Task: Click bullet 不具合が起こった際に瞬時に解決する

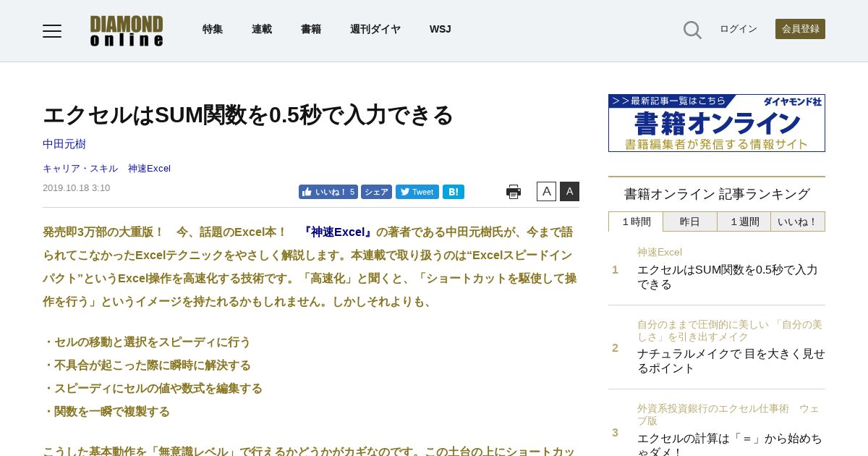Action: click(147, 366)
